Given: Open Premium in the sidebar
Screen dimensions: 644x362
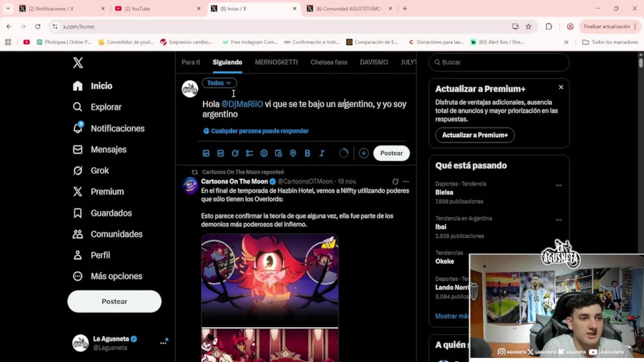Looking at the screenshot, I should [98, 192].
